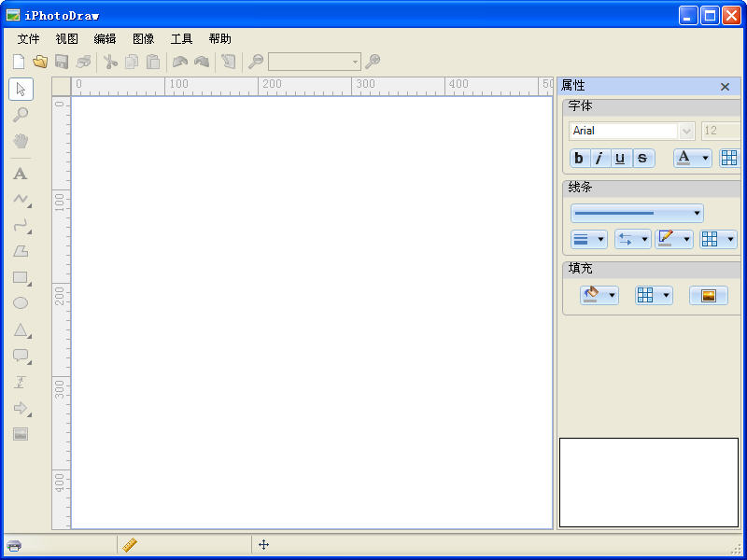Image resolution: width=747 pixels, height=560 pixels.
Task: Open the zoom level combo box
Action: (x=315, y=62)
